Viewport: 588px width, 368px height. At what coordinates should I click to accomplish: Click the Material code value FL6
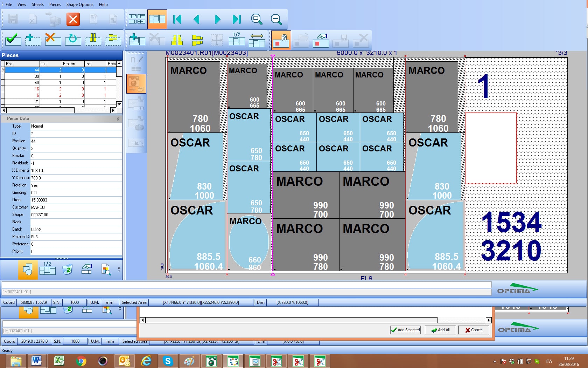tap(76, 237)
